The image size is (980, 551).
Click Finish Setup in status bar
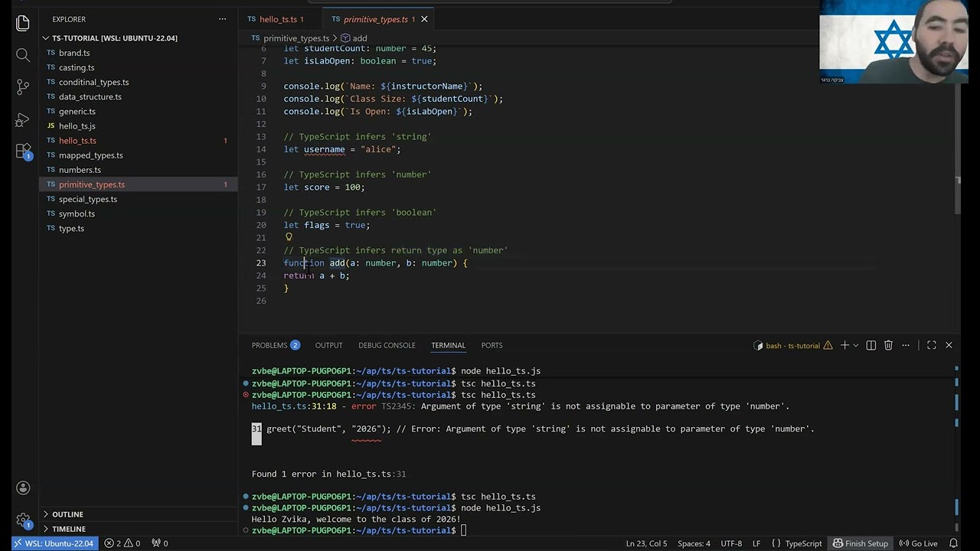pyautogui.click(x=860, y=543)
